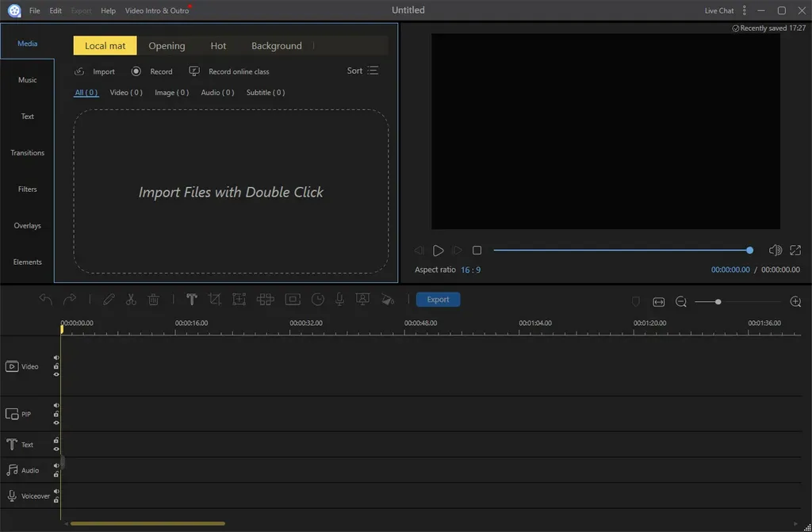Mute the Audio track
Viewport: 812px width, 532px height.
(x=56, y=465)
